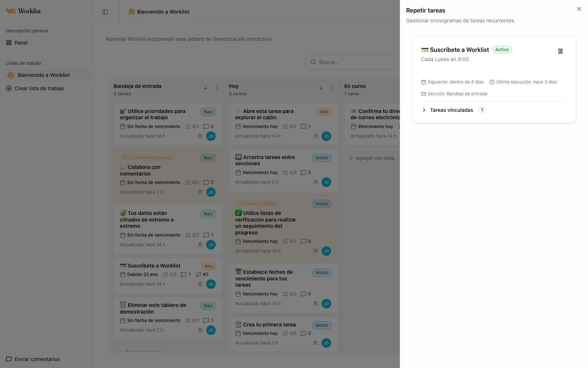Click checklist icon on Utilice prioridades card
Image resolution: width=588 pixels, height=368 pixels.
(188, 127)
